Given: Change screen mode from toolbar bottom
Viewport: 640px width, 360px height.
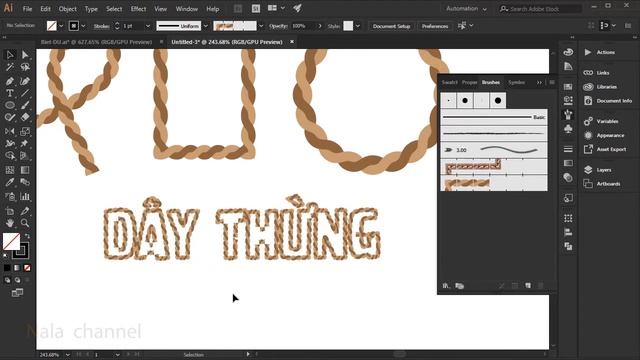Looking at the screenshot, I should (x=17, y=293).
